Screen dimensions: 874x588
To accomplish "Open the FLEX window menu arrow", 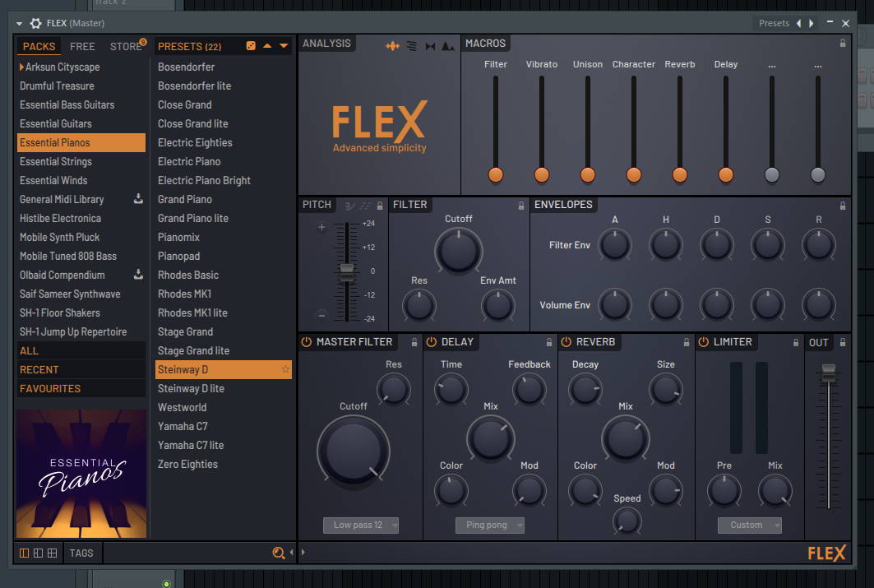I will click(x=19, y=23).
